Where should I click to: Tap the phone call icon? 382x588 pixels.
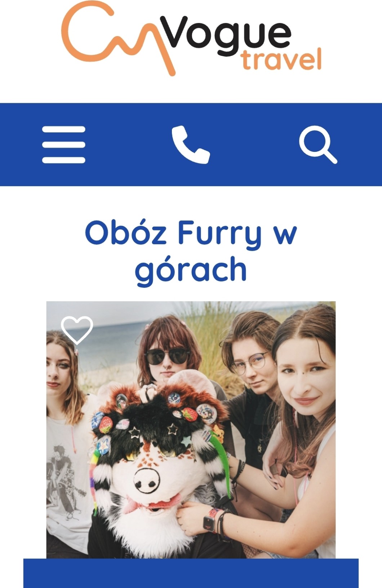[191, 145]
